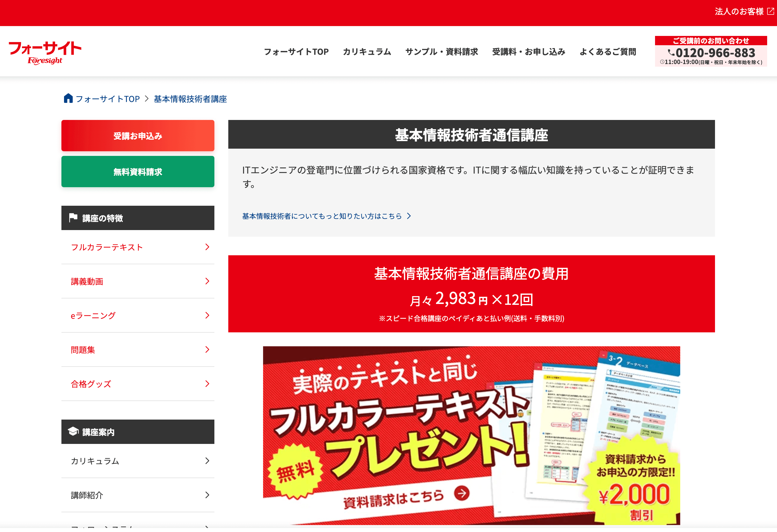
Task: Open the 講師紹介 sidebar entry
Action: coord(138,495)
